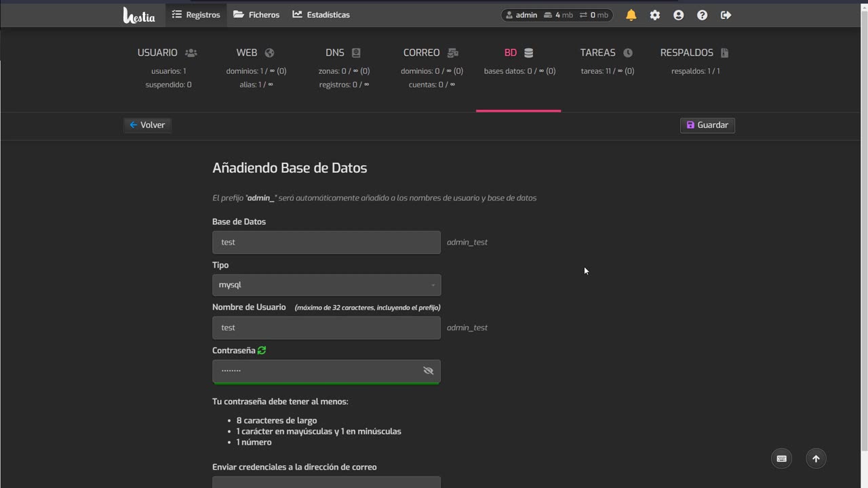Click the 'respaldos: 1 / 1' text
Image resolution: width=868 pixels, height=488 pixels.
pyautogui.click(x=696, y=71)
